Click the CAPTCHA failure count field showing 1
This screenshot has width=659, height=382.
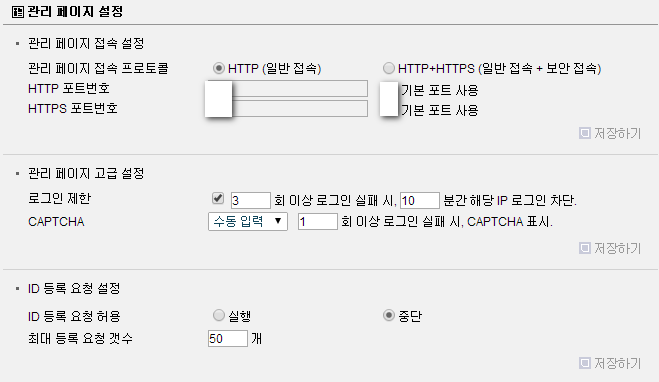click(318, 221)
